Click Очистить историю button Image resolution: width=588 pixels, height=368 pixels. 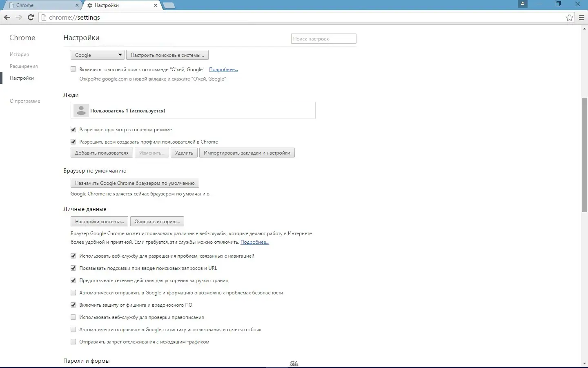pyautogui.click(x=157, y=221)
